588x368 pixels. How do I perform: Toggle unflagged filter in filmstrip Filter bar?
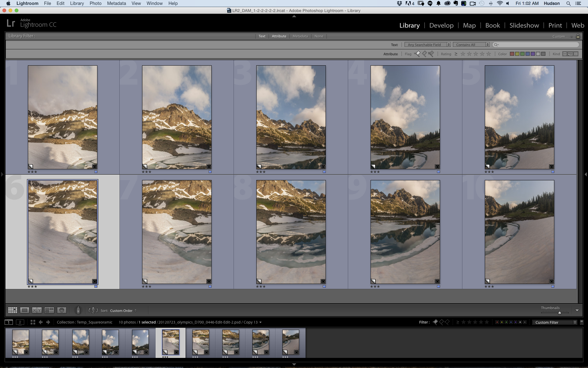tap(441, 322)
